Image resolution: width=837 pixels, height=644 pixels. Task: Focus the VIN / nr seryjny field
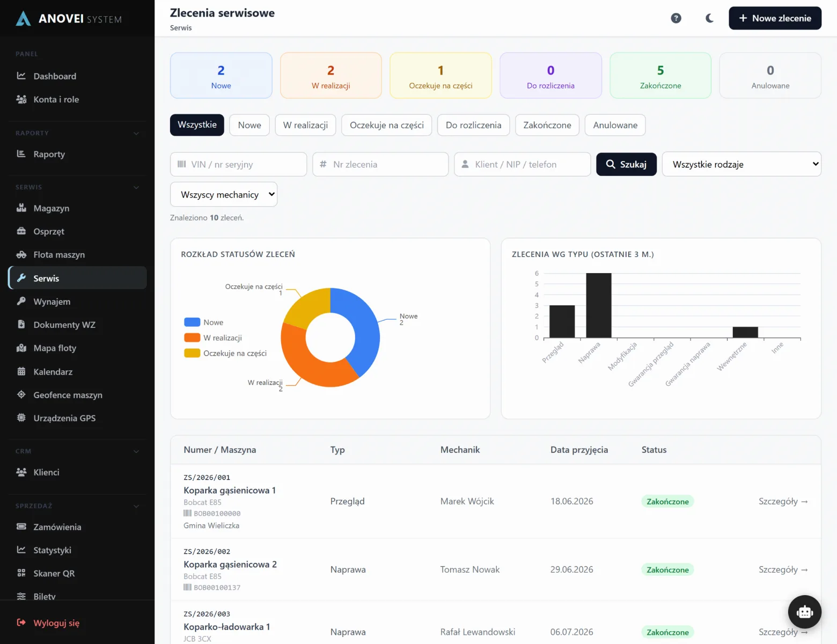(x=238, y=164)
